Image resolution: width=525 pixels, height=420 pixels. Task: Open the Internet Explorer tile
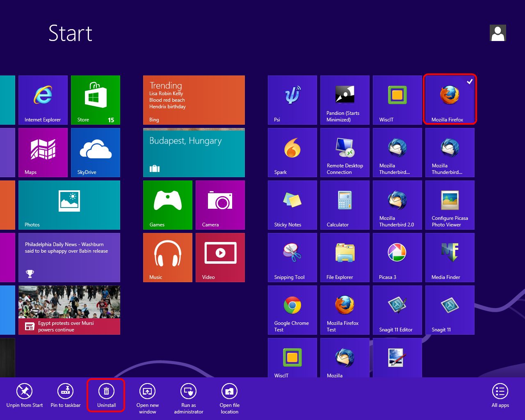43,100
